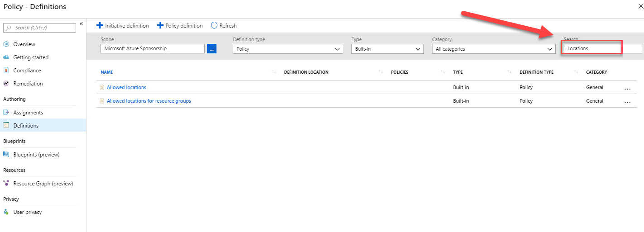Click the Getting started cloud icon

click(6, 57)
